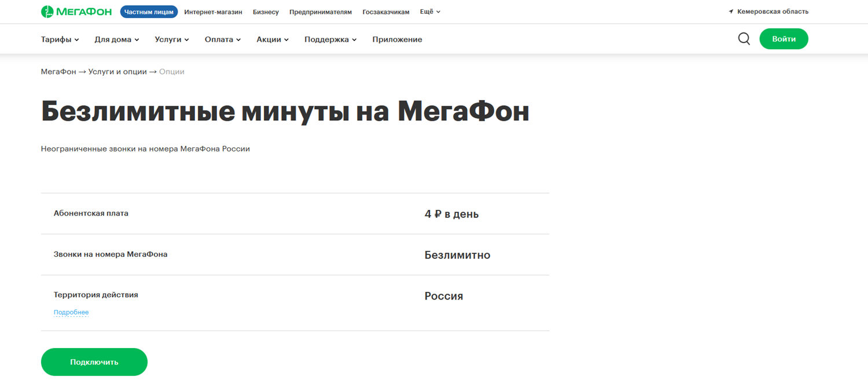Click the heading Безлимитные минуты на МегаФон
The height and width of the screenshot is (392, 868).
285,112
